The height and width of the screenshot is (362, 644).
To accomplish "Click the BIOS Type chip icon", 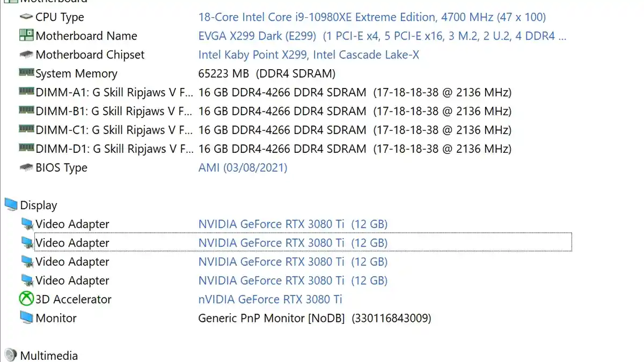I will (x=26, y=168).
